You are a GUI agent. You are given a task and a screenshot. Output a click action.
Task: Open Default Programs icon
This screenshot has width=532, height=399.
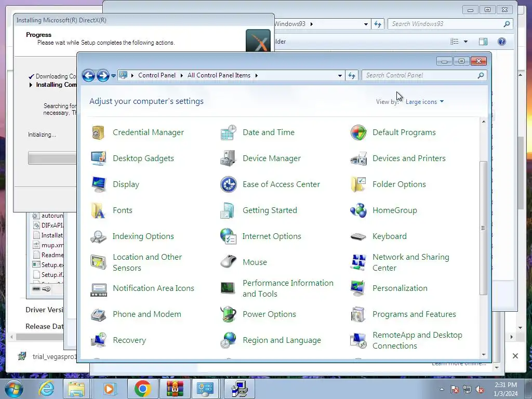(358, 132)
